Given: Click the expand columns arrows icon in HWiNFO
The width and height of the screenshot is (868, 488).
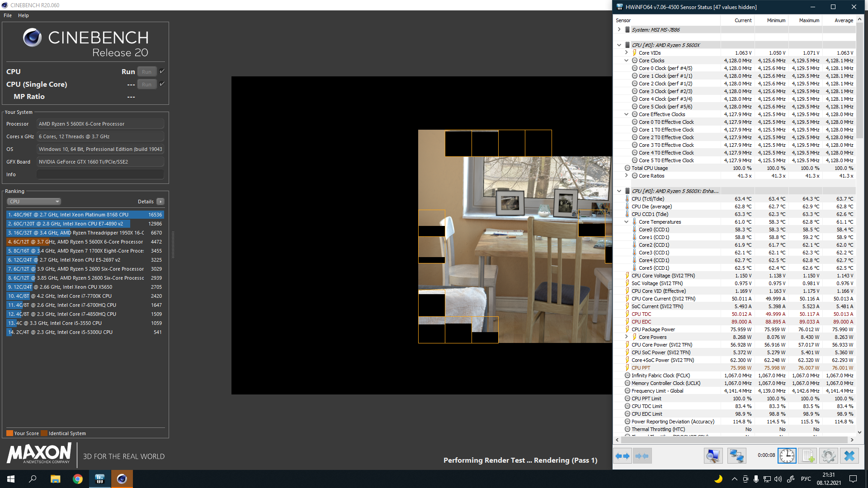Looking at the screenshot, I should 623,456.
